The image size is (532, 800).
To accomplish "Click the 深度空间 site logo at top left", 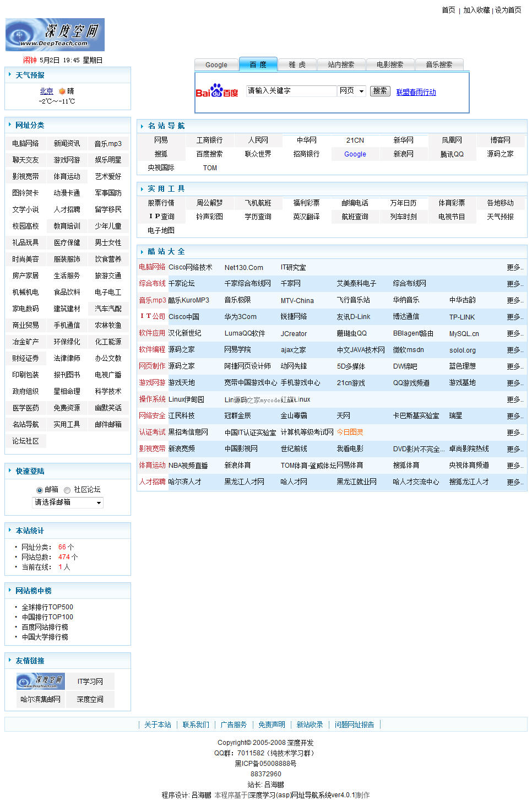I will pos(54,34).
